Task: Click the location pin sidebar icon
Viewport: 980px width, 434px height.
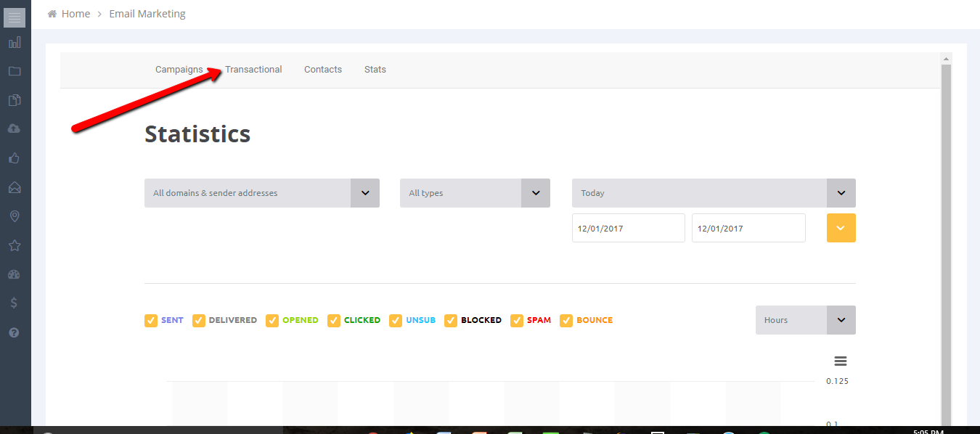Action: tap(15, 216)
